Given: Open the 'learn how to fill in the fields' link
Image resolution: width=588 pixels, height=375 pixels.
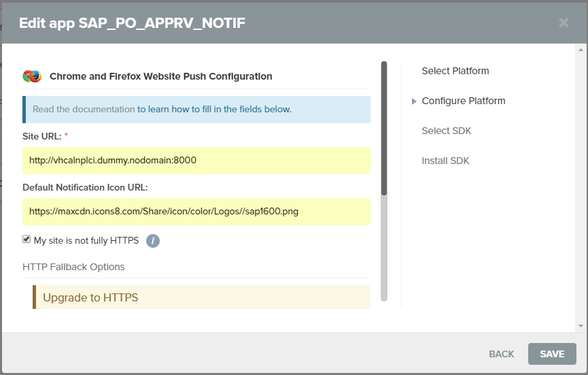Looking at the screenshot, I should [214, 109].
